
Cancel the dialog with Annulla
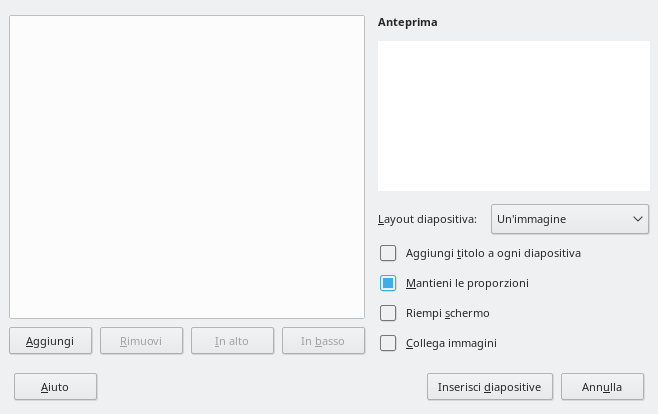(602, 387)
